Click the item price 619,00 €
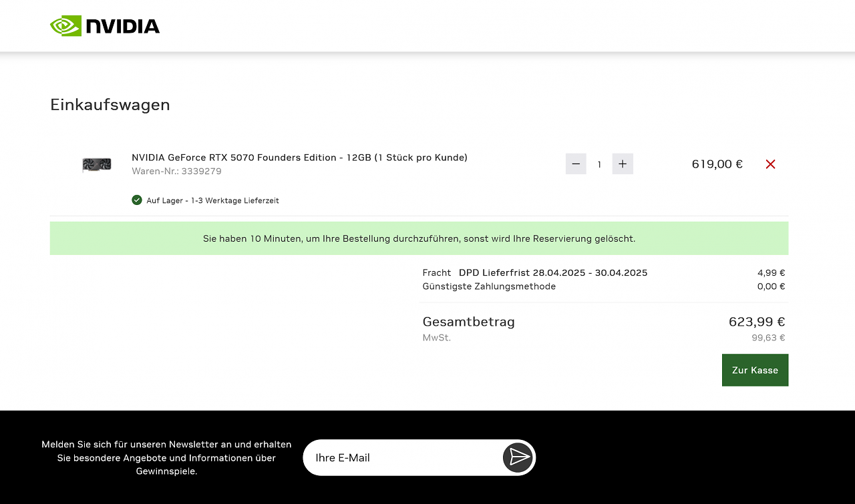Viewport: 855px width, 504px height. 717,164
